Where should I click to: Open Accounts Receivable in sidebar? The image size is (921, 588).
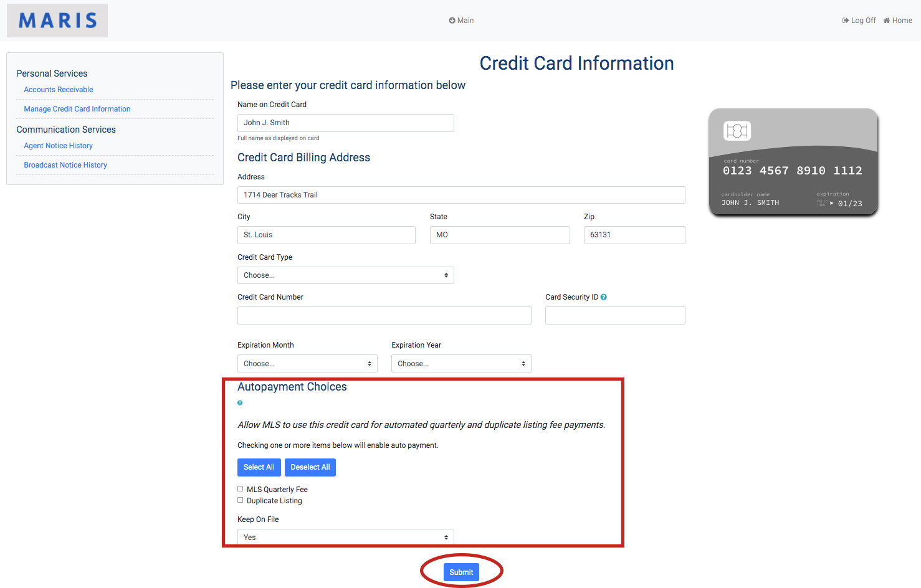[59, 90]
